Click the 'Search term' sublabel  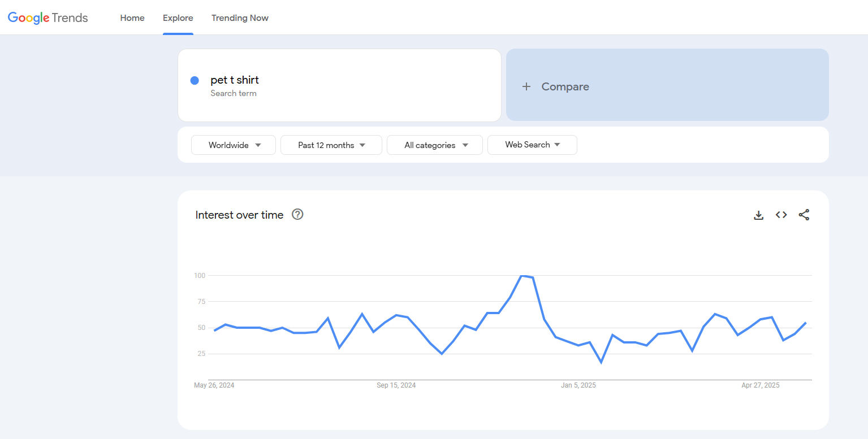[234, 93]
